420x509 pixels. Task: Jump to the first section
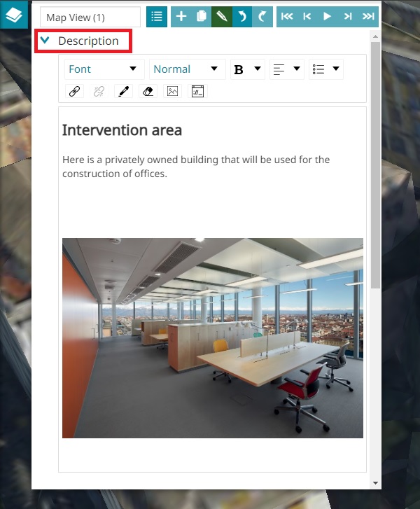pyautogui.click(x=286, y=17)
